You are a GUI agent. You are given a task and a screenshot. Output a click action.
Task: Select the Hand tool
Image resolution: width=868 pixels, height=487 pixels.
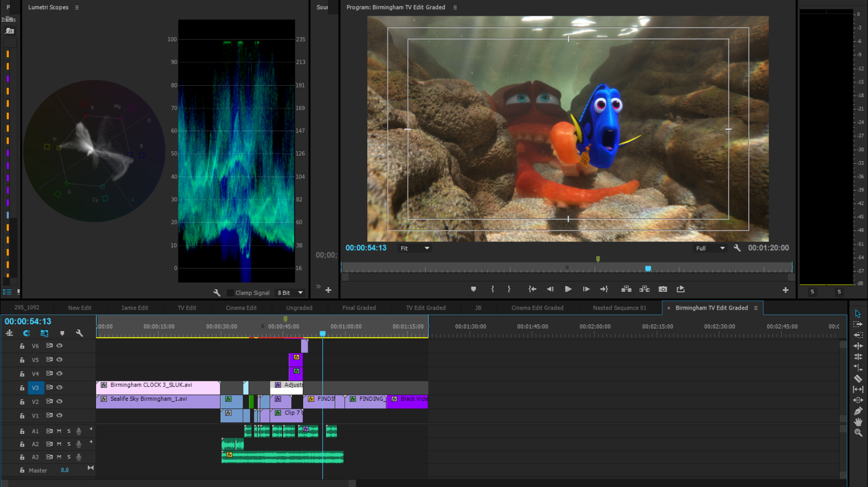858,422
